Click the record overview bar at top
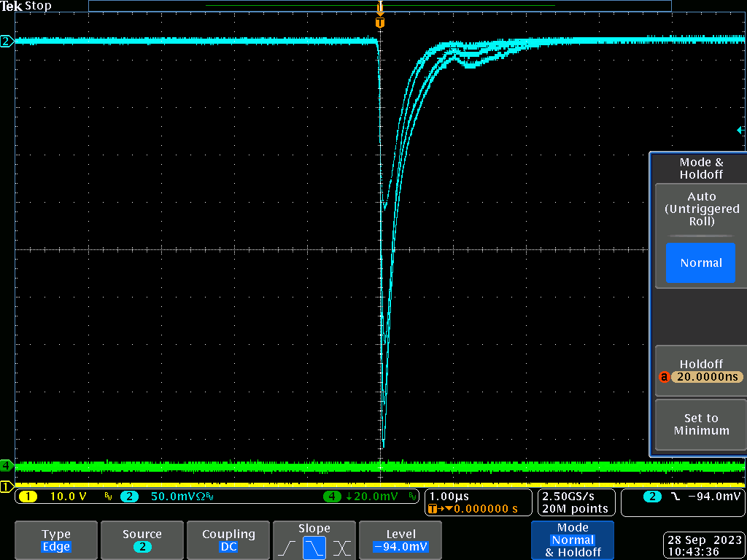Screen dimensions: 747x560 coord(379,6)
